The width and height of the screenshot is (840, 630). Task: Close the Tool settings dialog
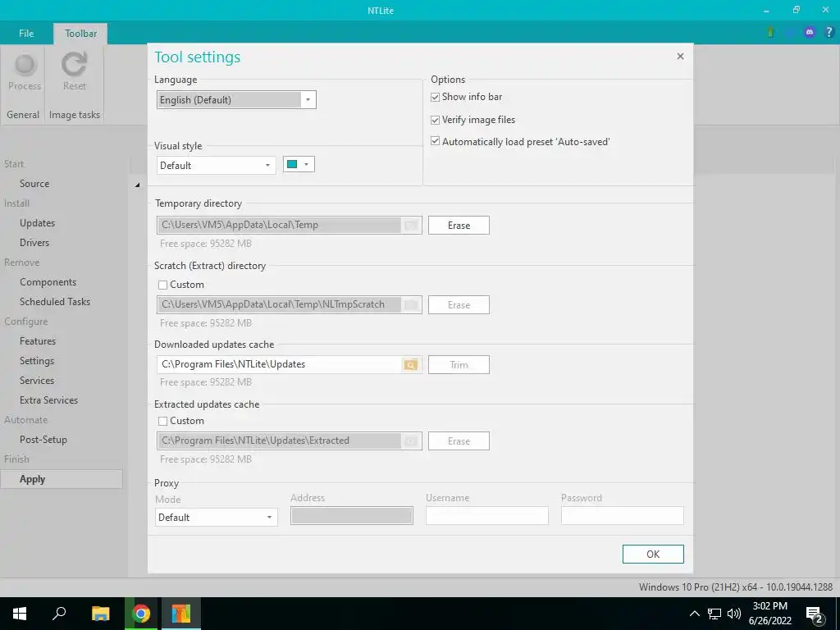click(x=680, y=57)
